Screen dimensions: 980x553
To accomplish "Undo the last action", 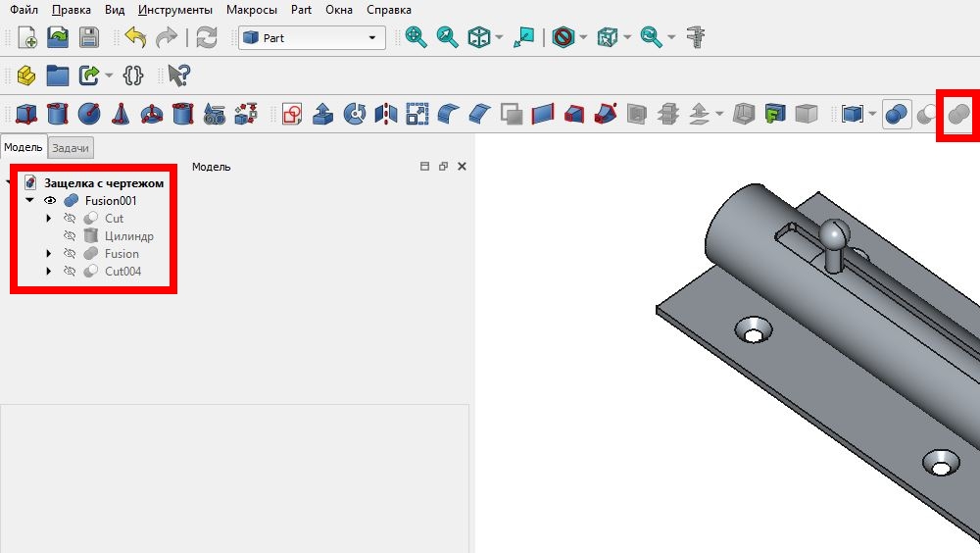I will point(135,37).
